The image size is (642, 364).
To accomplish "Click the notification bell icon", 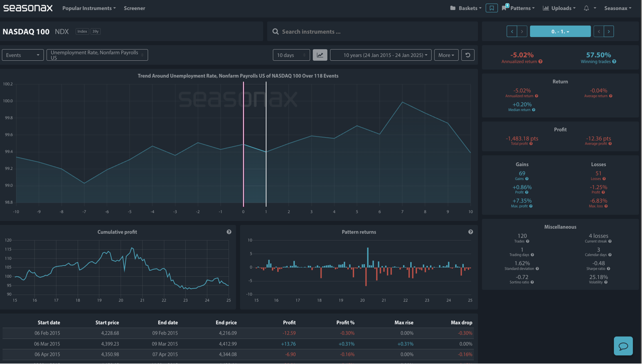I will pyautogui.click(x=586, y=8).
